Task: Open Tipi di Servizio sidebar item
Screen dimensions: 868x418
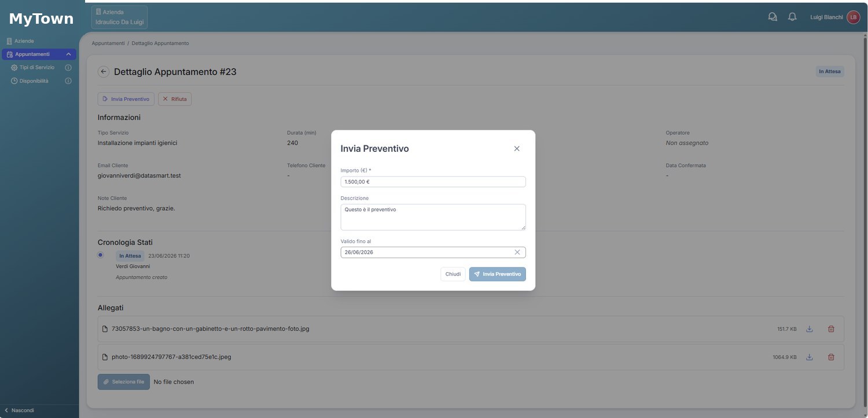Action: pyautogui.click(x=37, y=68)
